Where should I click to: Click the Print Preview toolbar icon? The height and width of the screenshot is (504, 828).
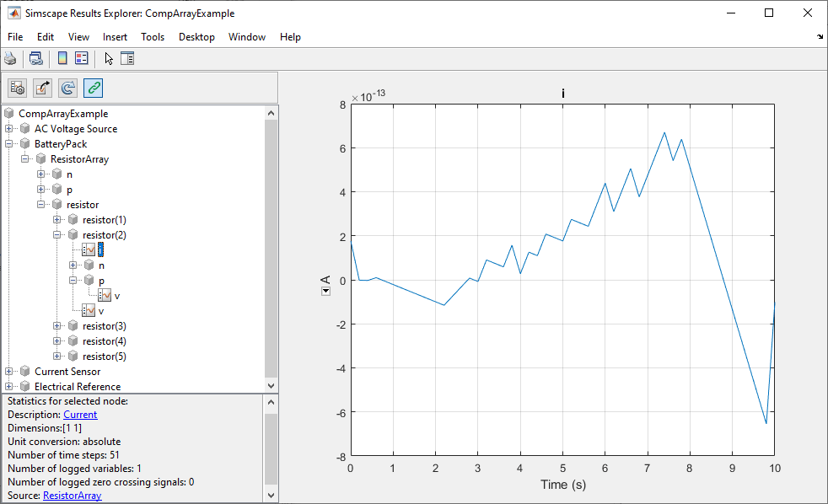coord(36,58)
